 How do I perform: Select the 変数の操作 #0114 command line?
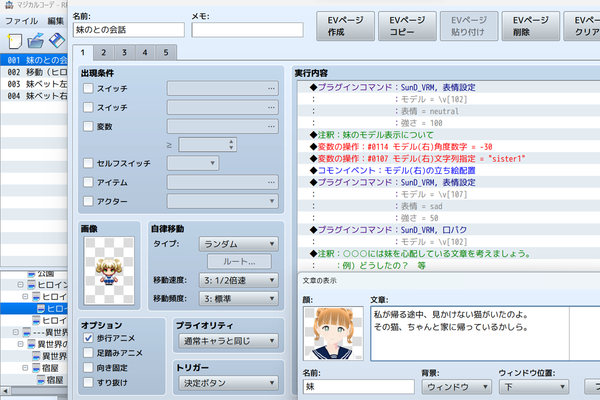tap(448, 147)
